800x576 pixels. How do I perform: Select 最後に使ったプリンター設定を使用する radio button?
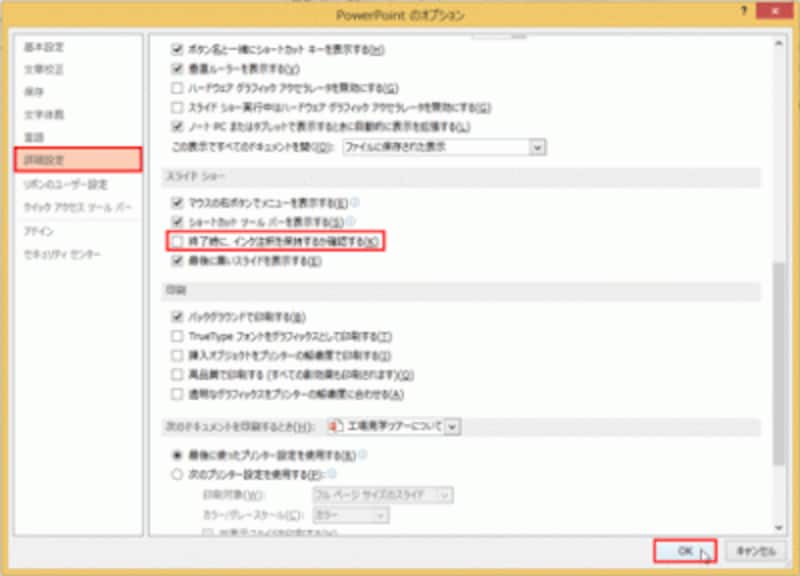coord(177,455)
